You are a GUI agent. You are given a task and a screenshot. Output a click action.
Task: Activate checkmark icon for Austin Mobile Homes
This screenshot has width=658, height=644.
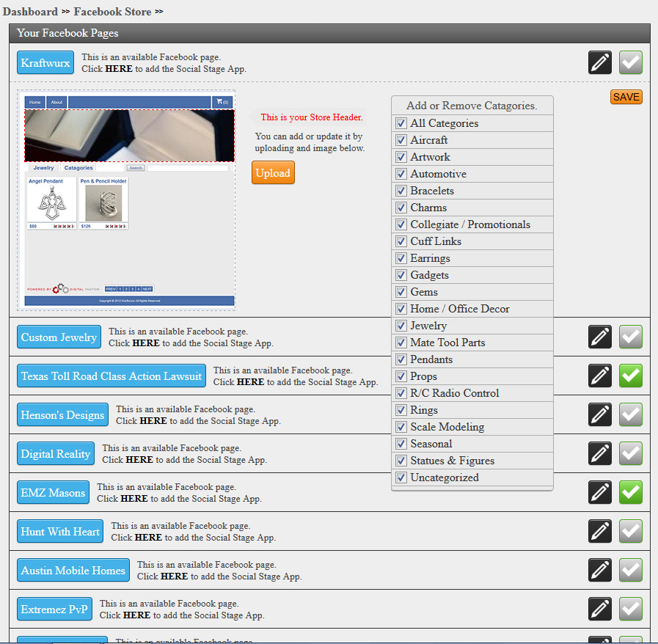631,570
